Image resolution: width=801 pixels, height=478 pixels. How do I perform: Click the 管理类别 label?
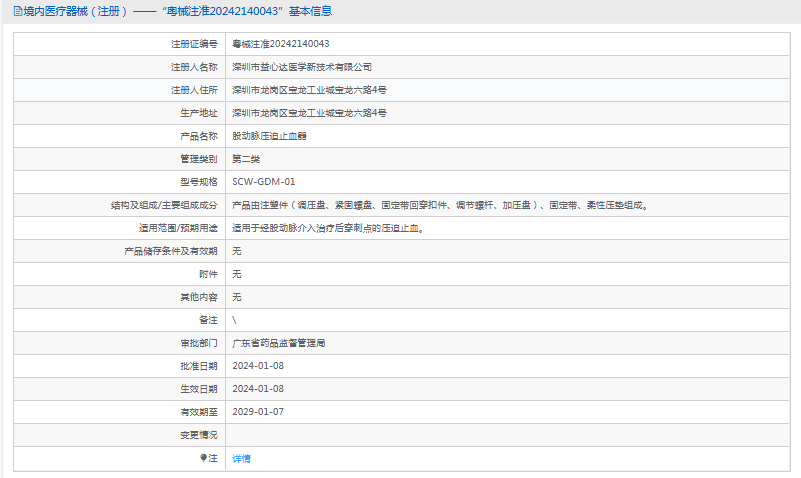click(199, 159)
